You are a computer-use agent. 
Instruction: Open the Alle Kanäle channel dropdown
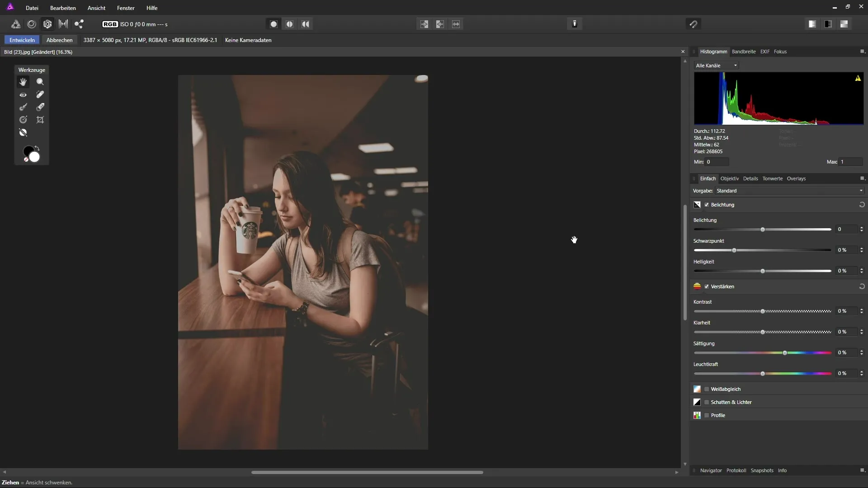(x=717, y=66)
